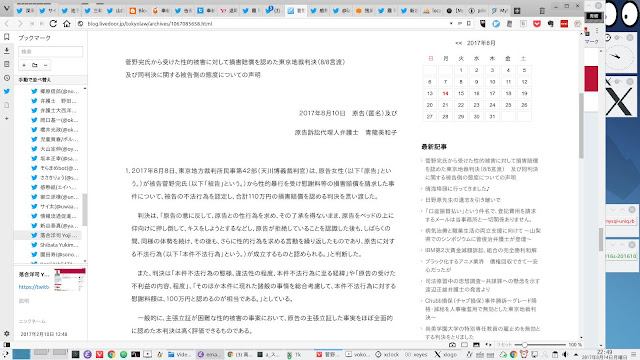
Task: Click the bookmark search field
Action: pyautogui.click(x=51, y=51)
